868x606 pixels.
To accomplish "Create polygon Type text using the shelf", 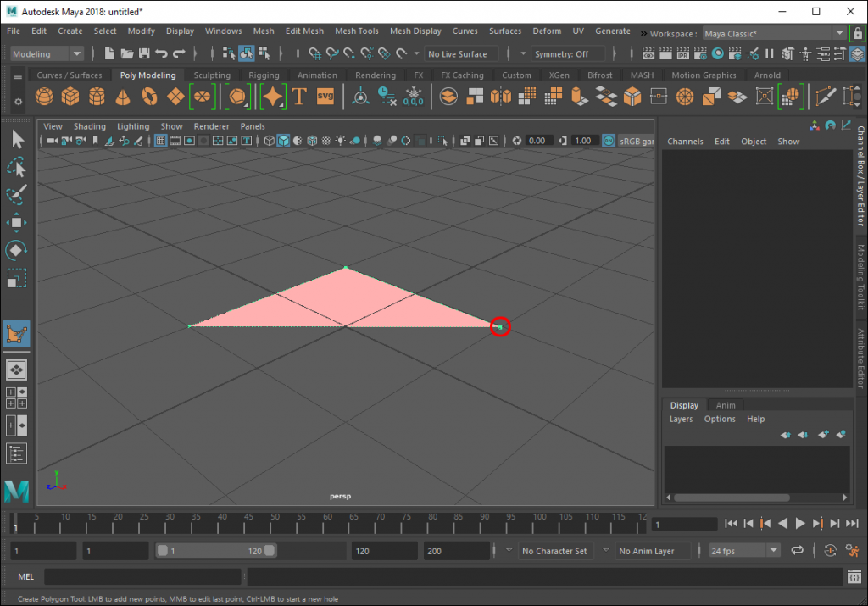I will coord(298,96).
